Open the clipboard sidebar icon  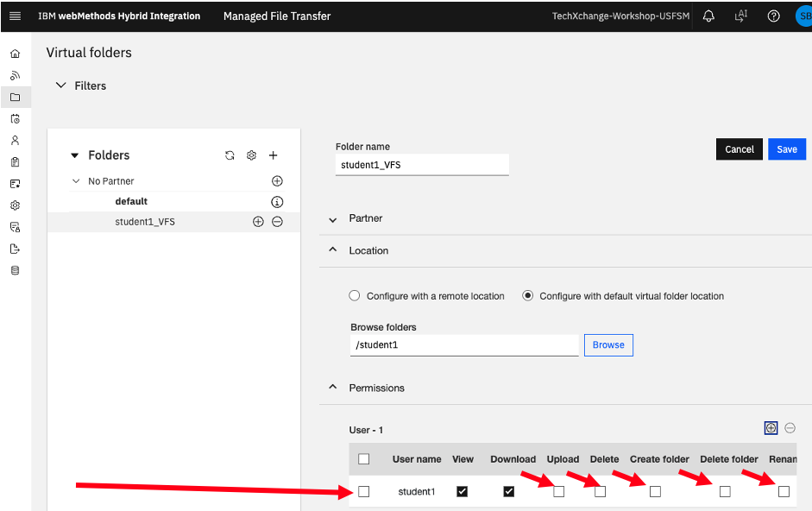click(15, 162)
